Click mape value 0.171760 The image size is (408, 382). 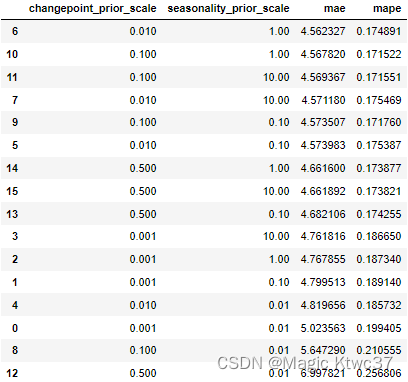point(379,122)
